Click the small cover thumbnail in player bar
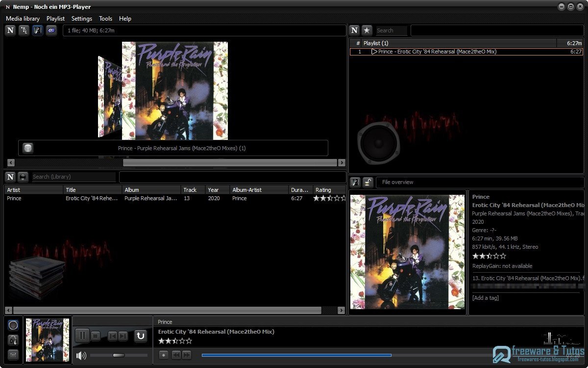588x368 pixels. [x=47, y=340]
